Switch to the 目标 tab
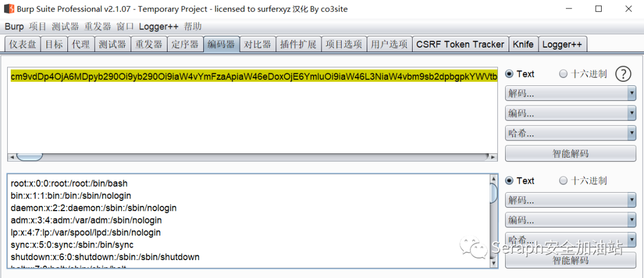The height and width of the screenshot is (278, 644). (54, 44)
